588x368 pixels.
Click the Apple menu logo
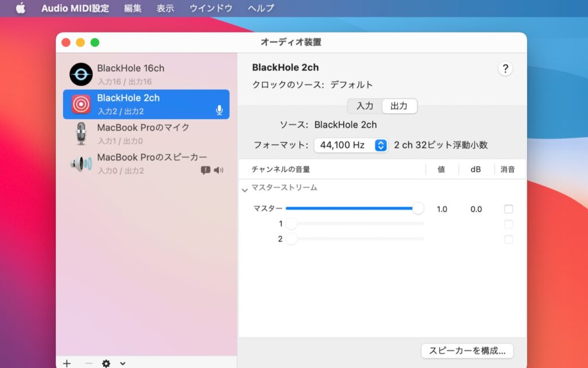click(21, 8)
